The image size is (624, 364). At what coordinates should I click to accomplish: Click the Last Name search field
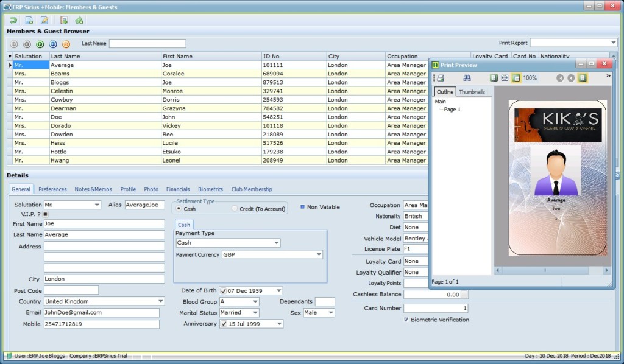click(147, 43)
